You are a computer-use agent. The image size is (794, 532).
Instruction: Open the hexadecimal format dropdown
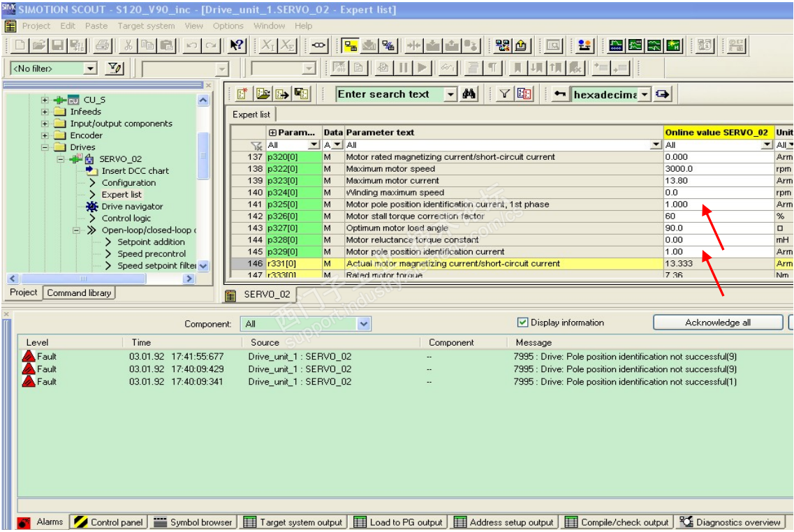[x=645, y=94]
